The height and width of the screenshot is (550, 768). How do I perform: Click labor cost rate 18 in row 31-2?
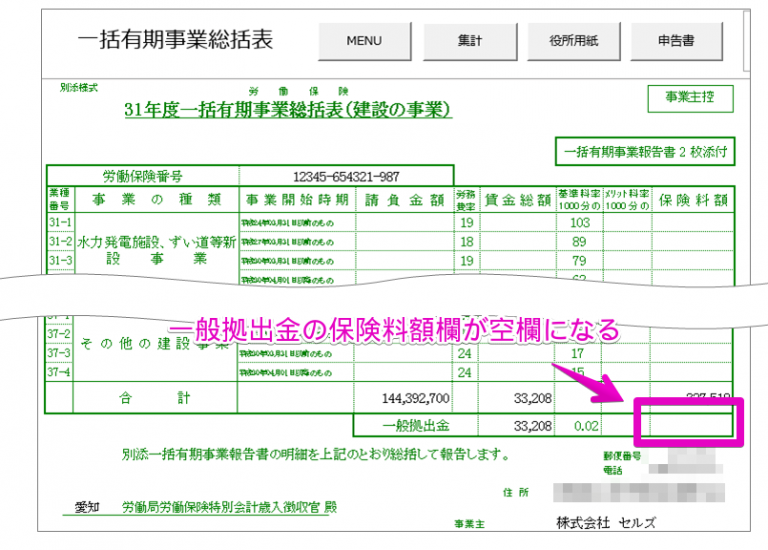pyautogui.click(x=467, y=241)
